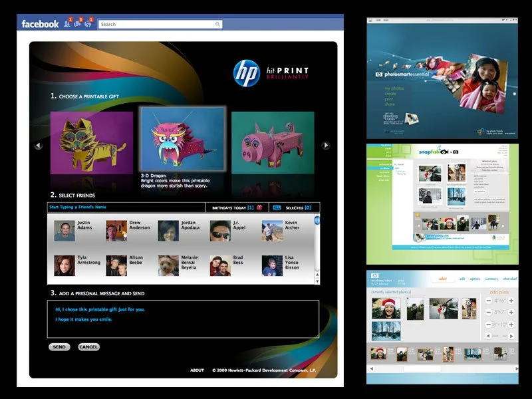Click the search magnifier icon
The width and height of the screenshot is (532, 399).
coord(217,24)
